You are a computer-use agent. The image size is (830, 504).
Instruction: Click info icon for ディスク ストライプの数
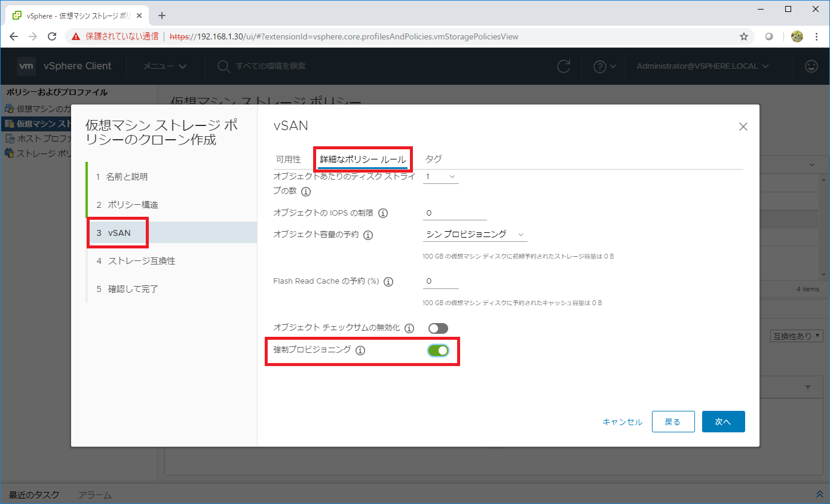click(x=306, y=192)
